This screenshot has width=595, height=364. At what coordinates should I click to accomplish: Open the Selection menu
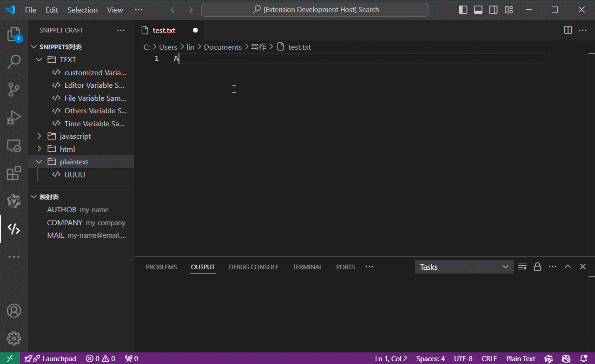click(x=82, y=10)
